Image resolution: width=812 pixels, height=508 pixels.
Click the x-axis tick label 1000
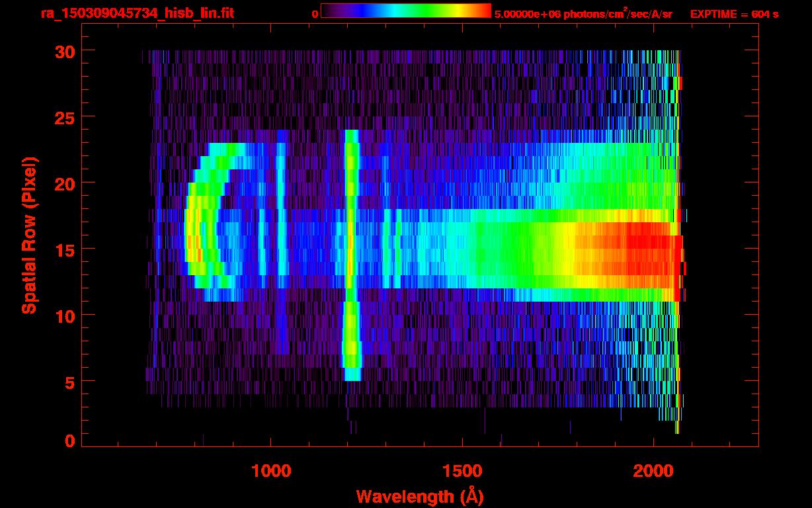coord(271,471)
